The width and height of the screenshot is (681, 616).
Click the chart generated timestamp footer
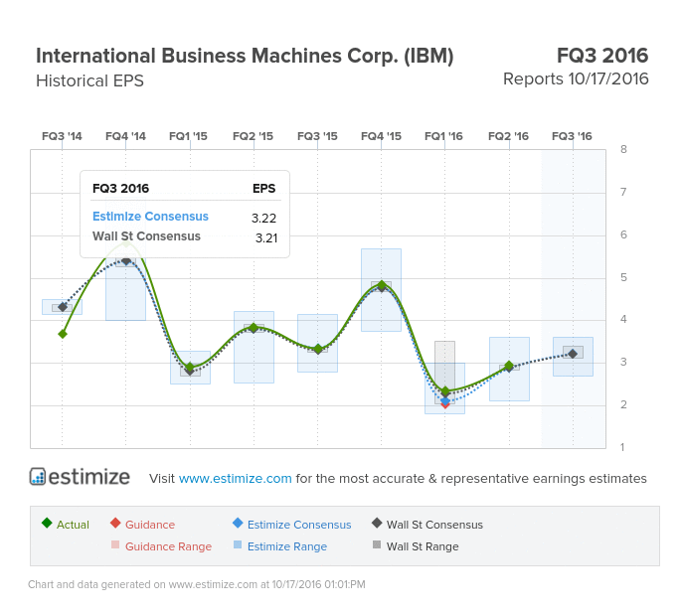[196, 584]
